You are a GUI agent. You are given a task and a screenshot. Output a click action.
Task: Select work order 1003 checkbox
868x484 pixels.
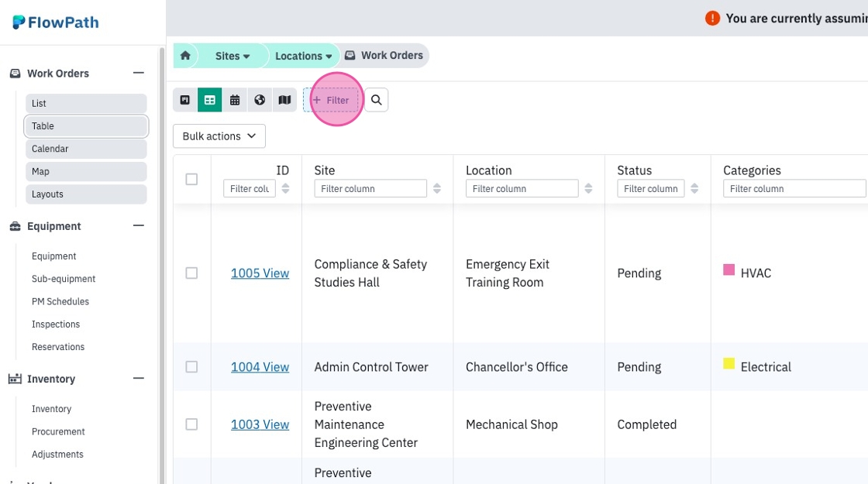191,424
